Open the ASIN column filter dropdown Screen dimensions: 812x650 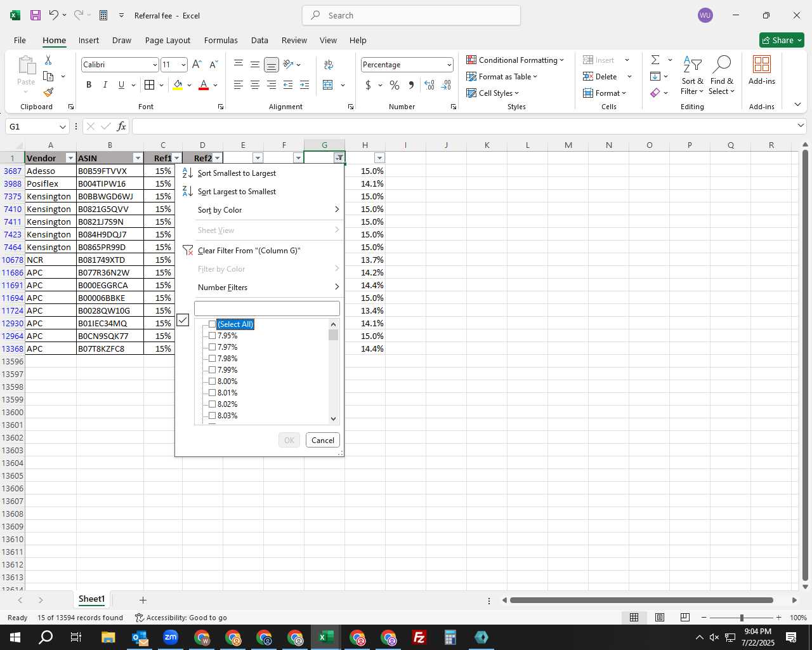pyautogui.click(x=138, y=158)
